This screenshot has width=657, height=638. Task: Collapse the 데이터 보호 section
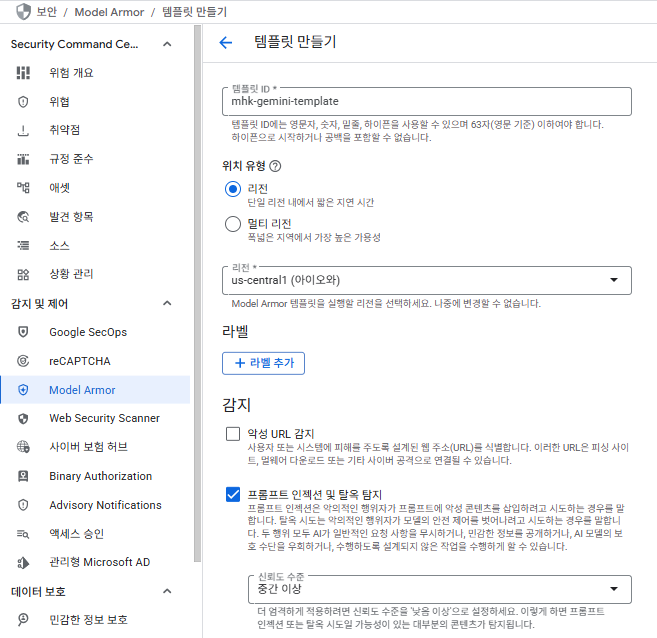pyautogui.click(x=167, y=591)
